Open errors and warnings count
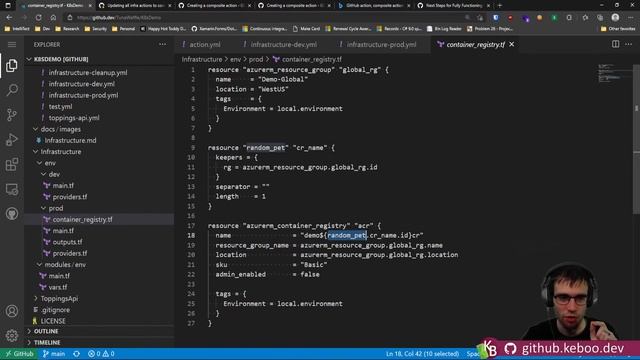The height and width of the screenshot is (360, 640). pyautogui.click(x=101, y=354)
